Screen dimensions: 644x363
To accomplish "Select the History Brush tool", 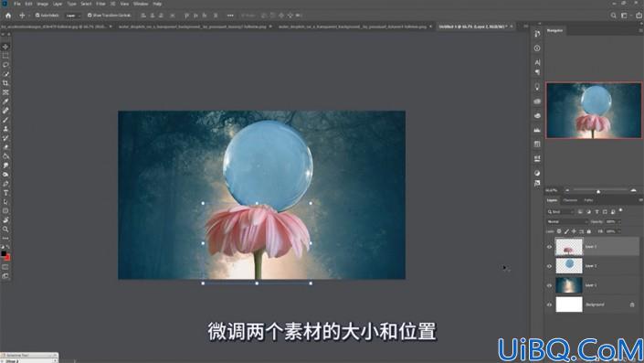I will pos(5,138).
